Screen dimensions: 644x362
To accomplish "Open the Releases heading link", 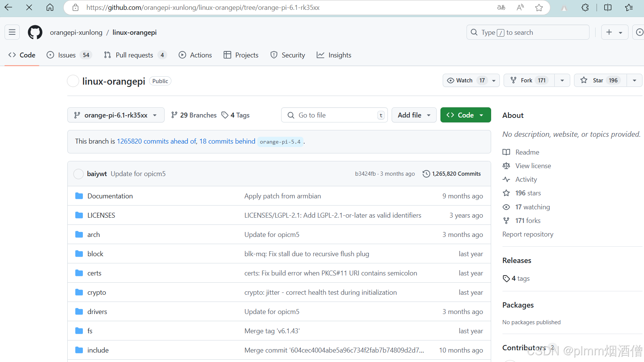I will (516, 260).
